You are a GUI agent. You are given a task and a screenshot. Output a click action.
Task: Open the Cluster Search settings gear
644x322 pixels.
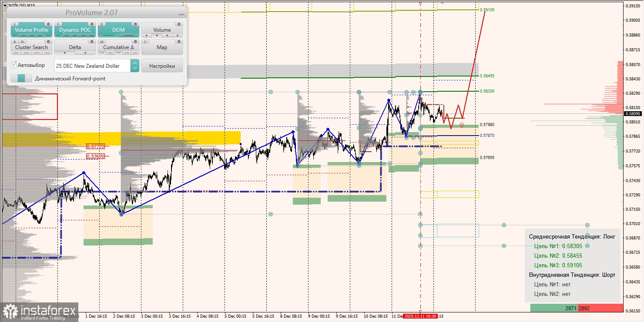49,41
